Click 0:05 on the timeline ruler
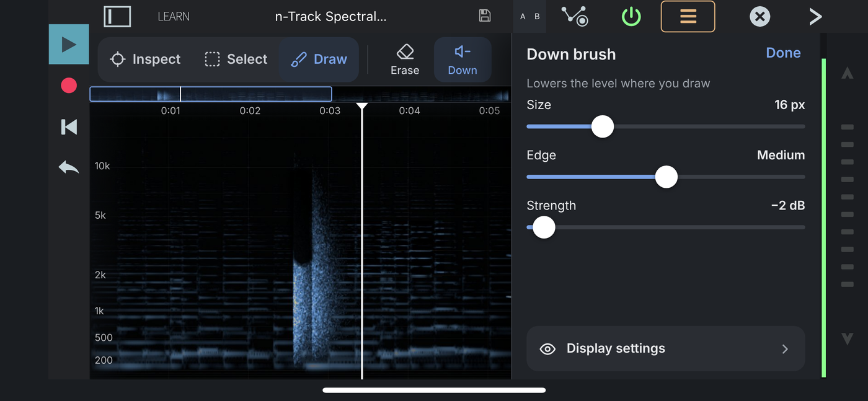868x401 pixels. [x=489, y=111]
